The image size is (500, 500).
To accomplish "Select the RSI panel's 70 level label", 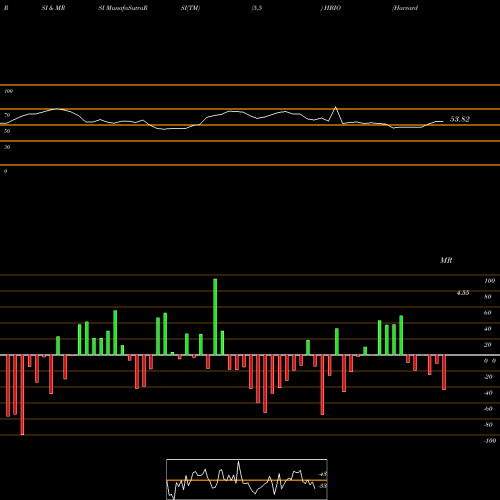I will point(7,115).
